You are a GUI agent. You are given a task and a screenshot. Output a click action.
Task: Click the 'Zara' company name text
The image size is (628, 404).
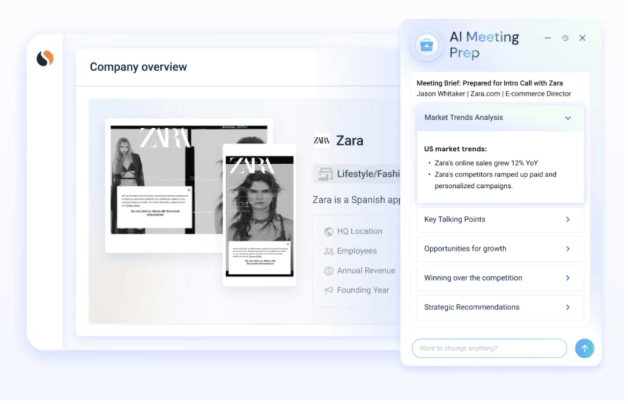(x=350, y=141)
